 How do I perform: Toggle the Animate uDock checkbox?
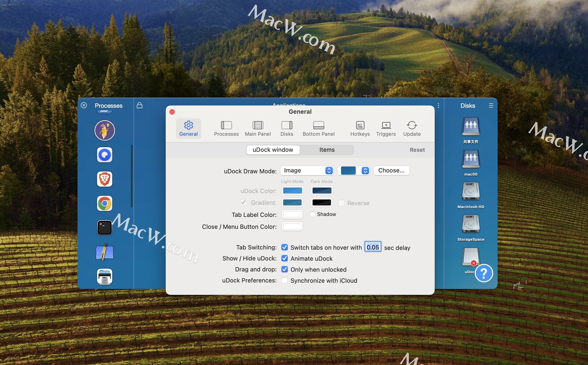point(285,258)
